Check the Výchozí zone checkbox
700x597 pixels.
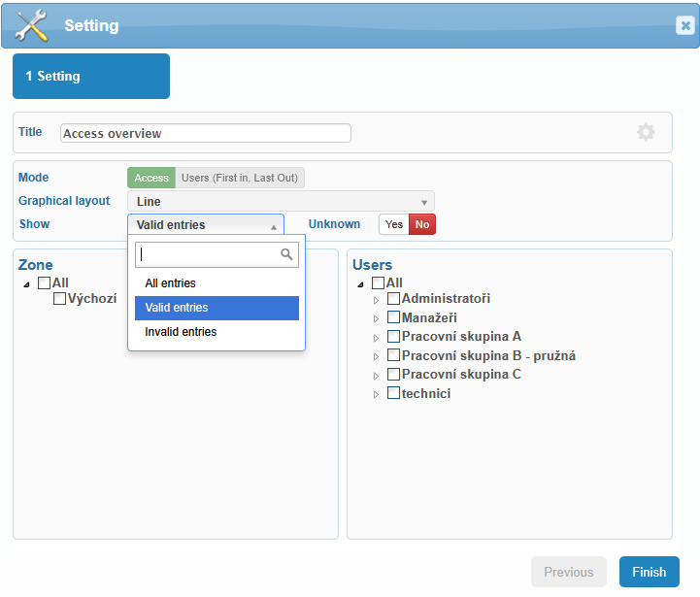(x=59, y=298)
